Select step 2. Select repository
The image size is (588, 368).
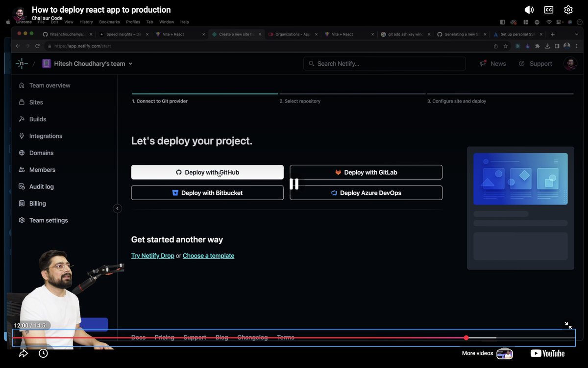pyautogui.click(x=300, y=101)
